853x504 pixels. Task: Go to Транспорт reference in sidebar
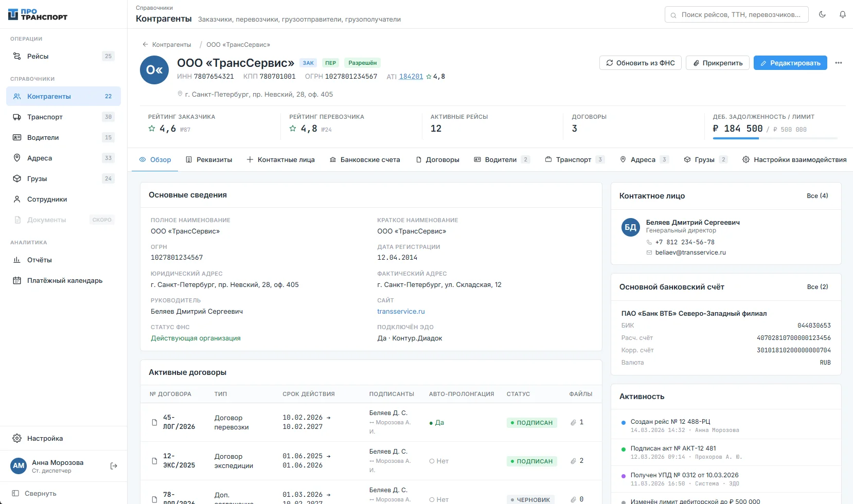point(64,117)
